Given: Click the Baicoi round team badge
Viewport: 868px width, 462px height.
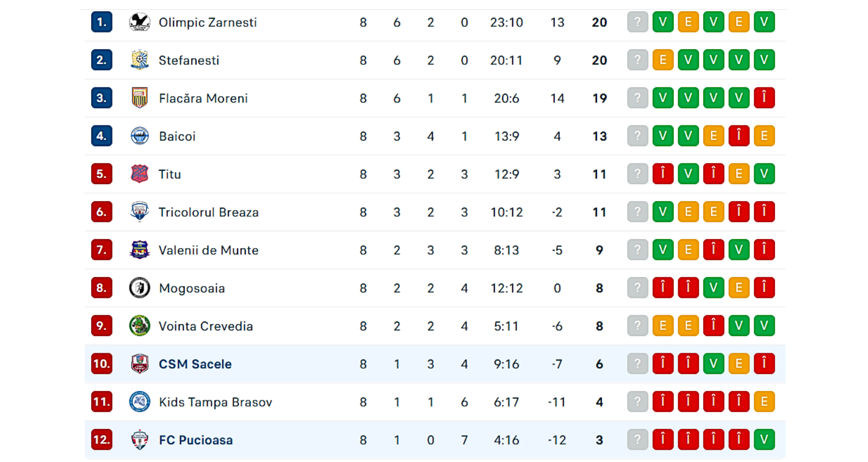Looking at the screenshot, I should (139, 136).
